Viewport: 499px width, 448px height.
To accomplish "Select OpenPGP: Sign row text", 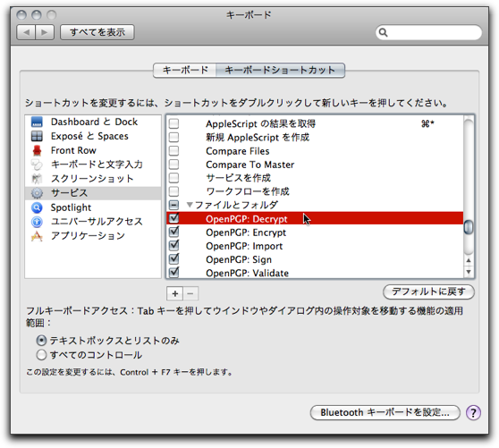I will pyautogui.click(x=239, y=259).
